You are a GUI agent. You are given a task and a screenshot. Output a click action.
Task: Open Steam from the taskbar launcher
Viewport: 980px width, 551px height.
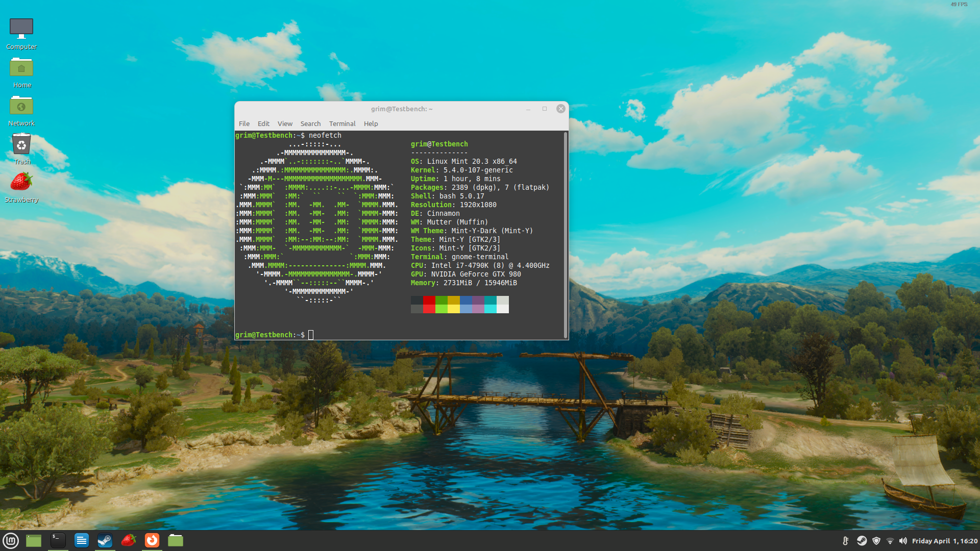coord(105,540)
